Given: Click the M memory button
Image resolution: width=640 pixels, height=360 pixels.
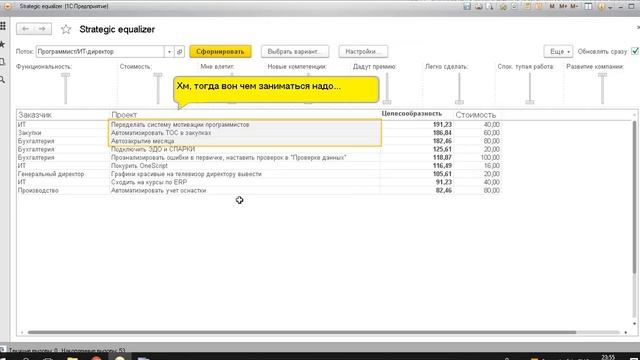Looking at the screenshot, I should pos(552,7).
